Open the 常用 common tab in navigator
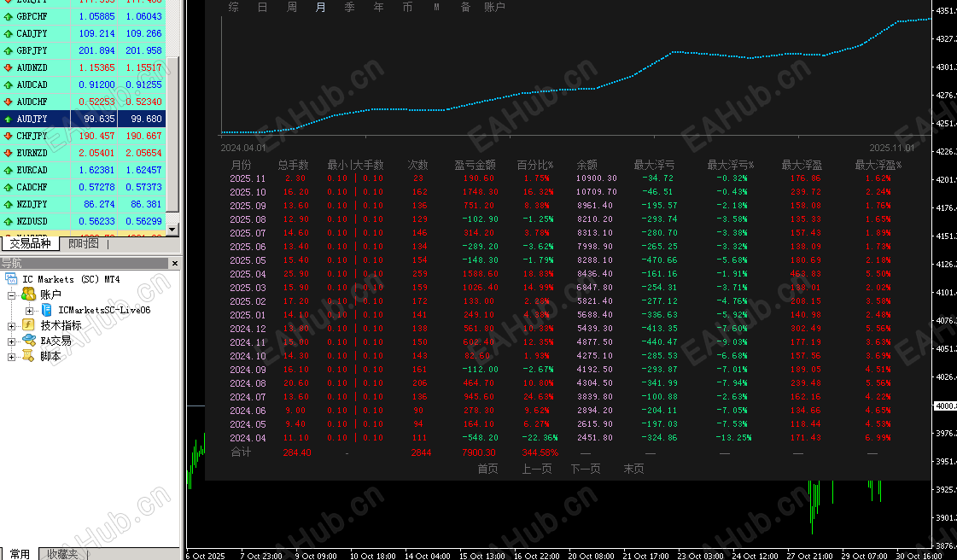Viewport: 957px width, 560px height. pyautogui.click(x=20, y=554)
